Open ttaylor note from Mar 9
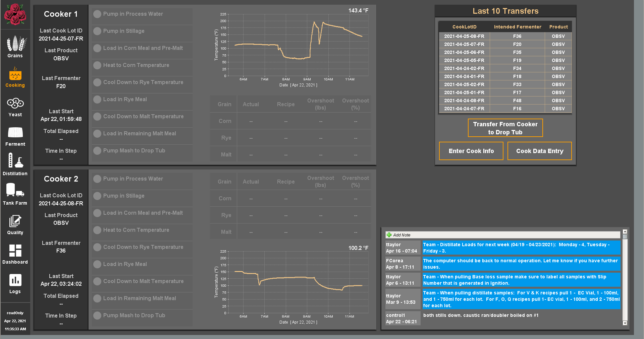Screen dimensions: 644x339 tap(503, 299)
